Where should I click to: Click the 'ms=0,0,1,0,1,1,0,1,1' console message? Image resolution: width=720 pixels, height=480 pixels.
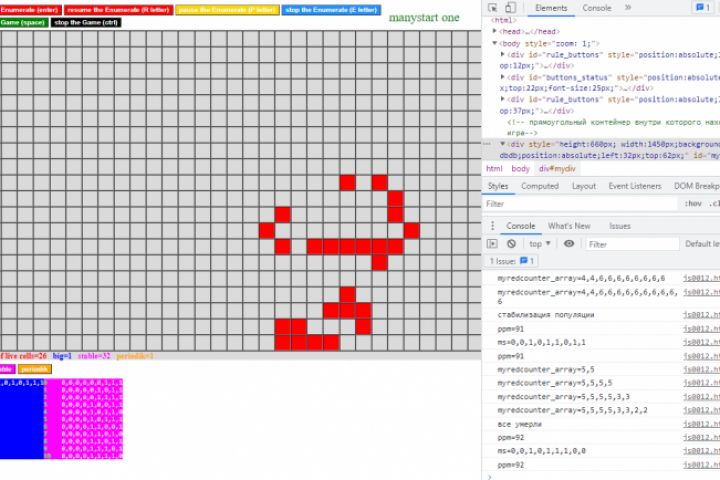coord(541,342)
